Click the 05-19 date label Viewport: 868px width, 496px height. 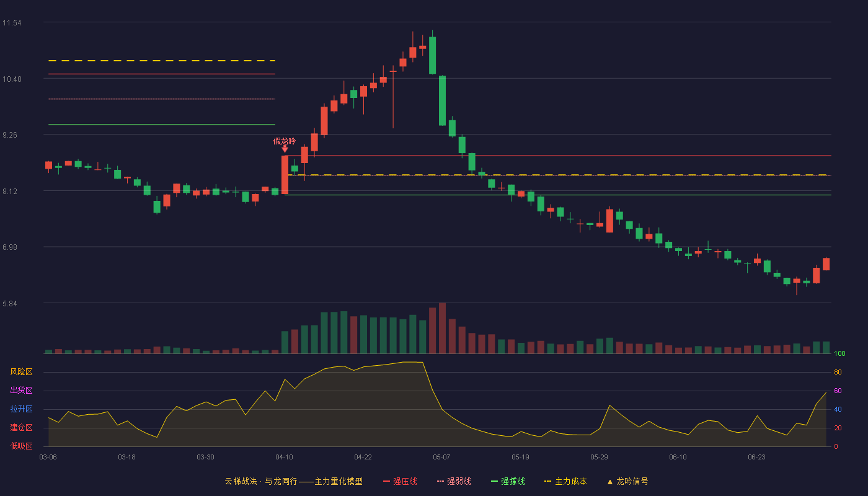(x=520, y=457)
